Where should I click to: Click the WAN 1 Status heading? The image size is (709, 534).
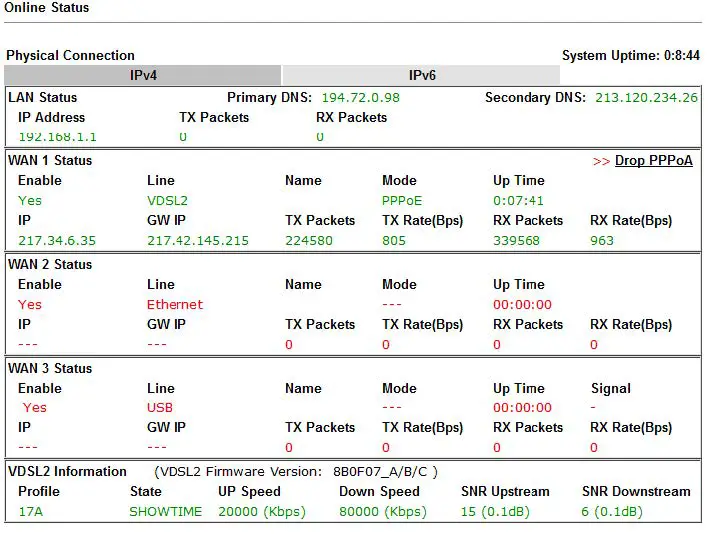coord(50,161)
